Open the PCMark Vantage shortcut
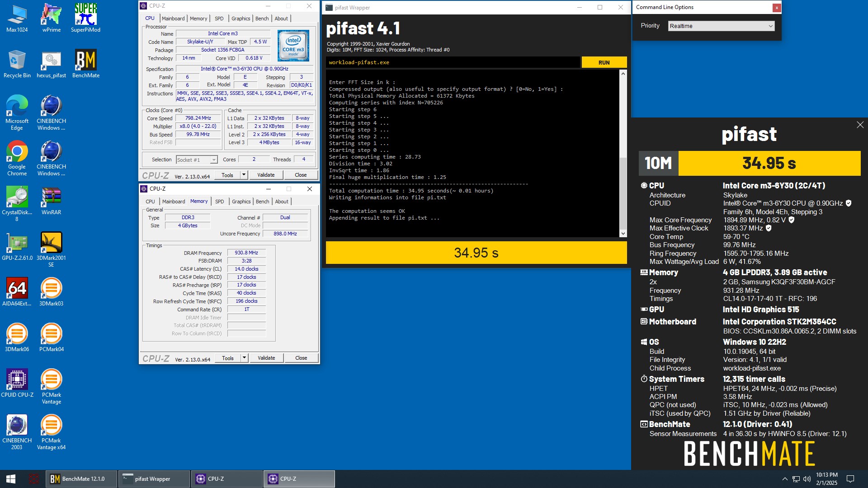The image size is (868, 488). (x=52, y=386)
